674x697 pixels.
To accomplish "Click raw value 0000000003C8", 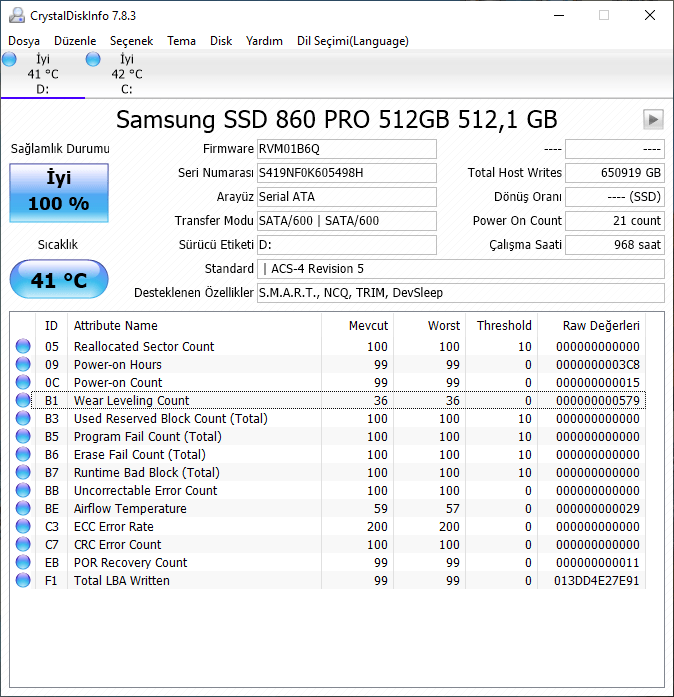I will pyautogui.click(x=598, y=365).
